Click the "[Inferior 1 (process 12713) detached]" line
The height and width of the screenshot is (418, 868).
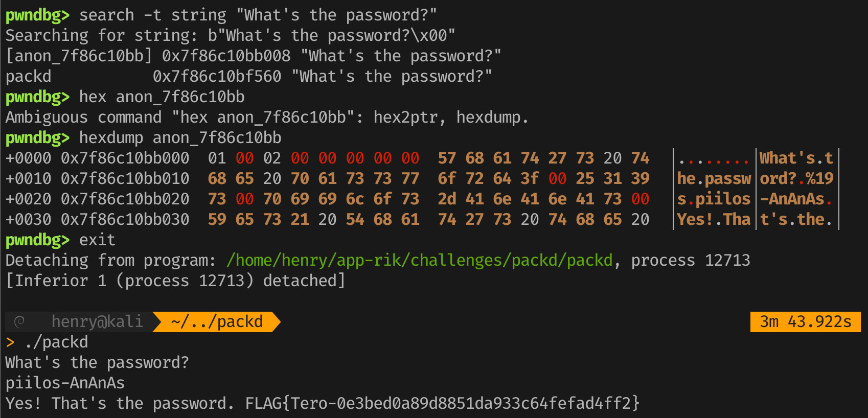pos(175,281)
